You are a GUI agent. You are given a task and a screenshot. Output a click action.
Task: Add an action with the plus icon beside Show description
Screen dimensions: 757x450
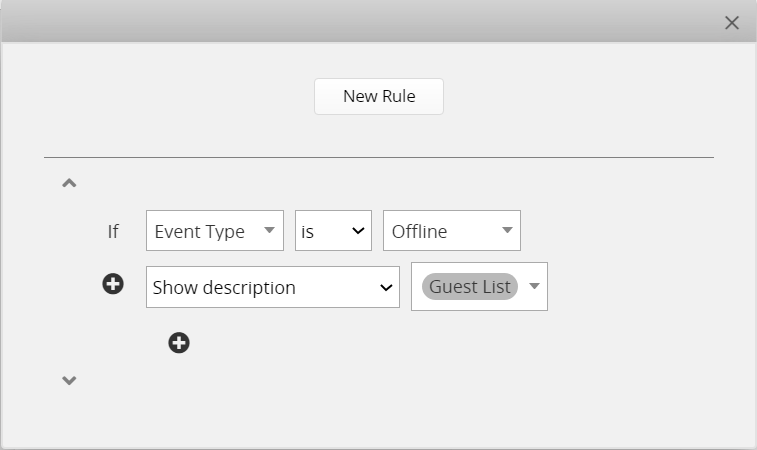pos(113,283)
